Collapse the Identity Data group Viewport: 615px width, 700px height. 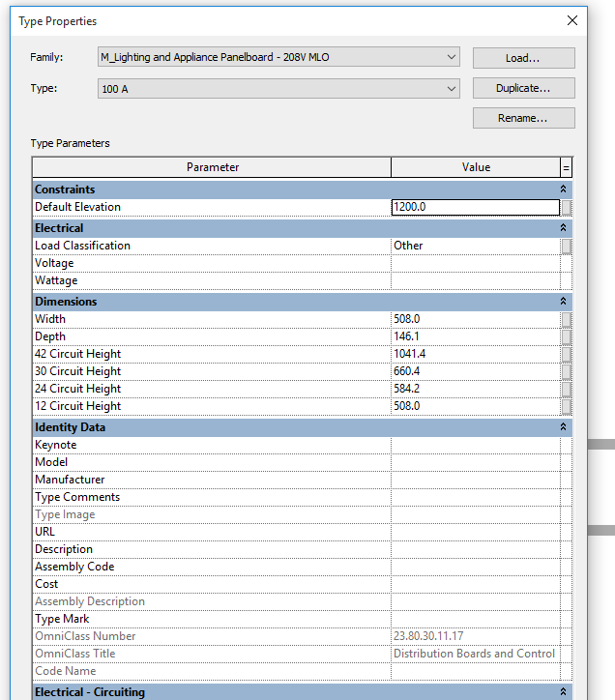563,427
